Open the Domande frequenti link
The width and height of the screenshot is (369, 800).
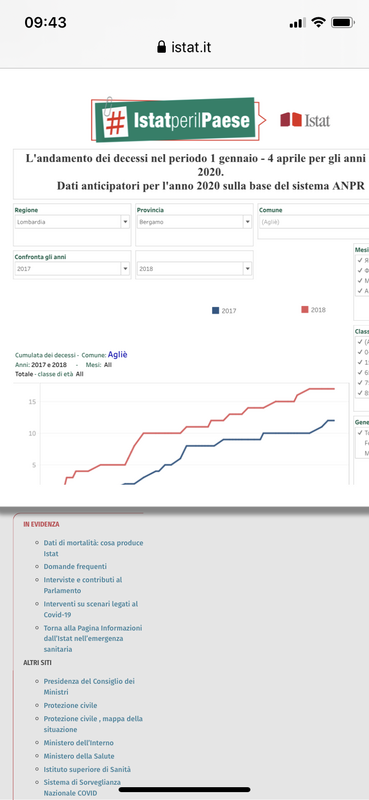click(75, 566)
